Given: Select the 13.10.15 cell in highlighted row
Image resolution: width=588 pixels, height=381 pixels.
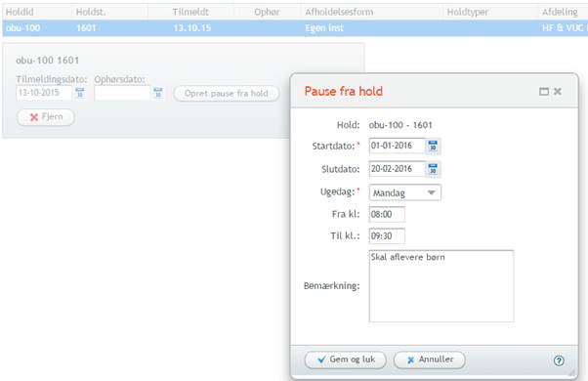Looking at the screenshot, I should (x=192, y=28).
